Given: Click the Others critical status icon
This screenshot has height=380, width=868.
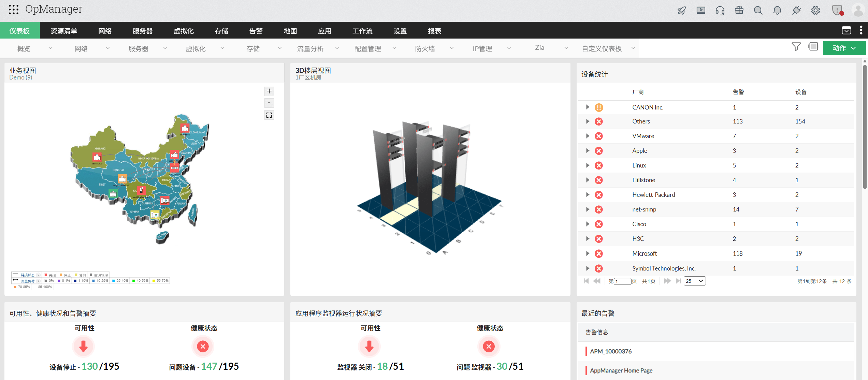Looking at the screenshot, I should (599, 121).
